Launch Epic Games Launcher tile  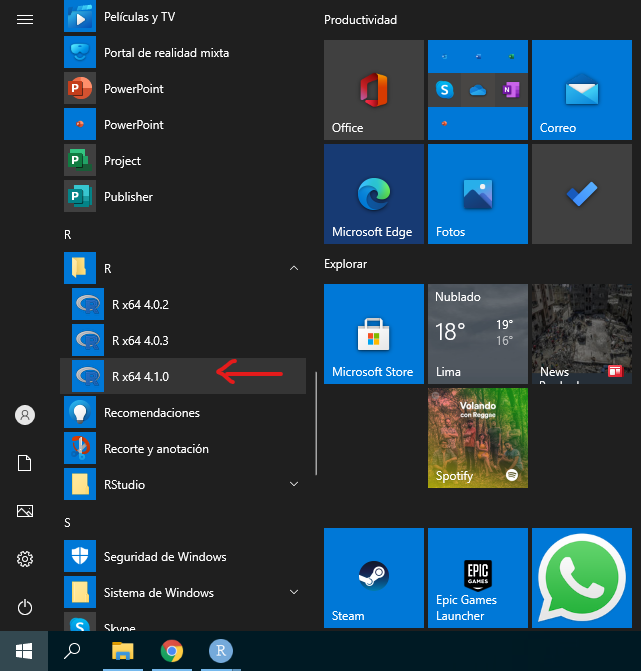click(478, 578)
